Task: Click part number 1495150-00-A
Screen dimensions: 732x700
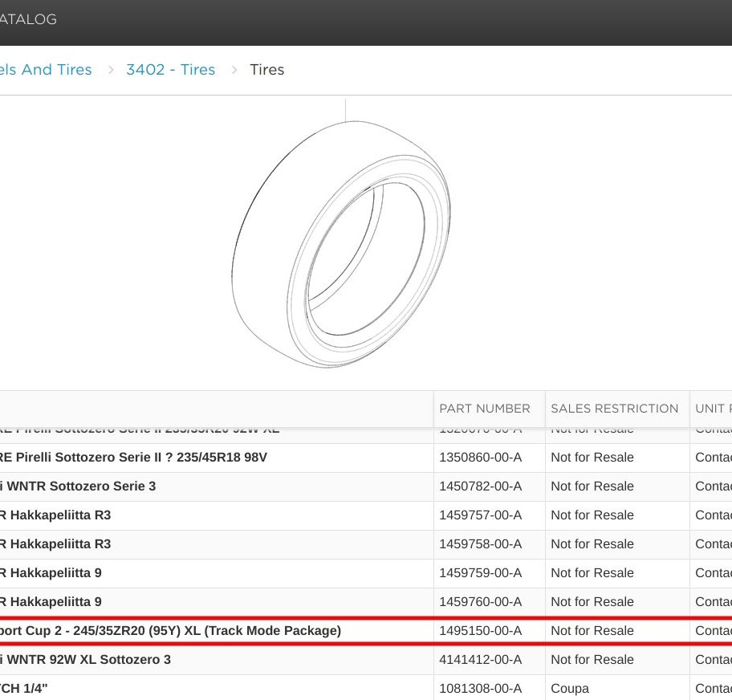Action: click(480, 631)
